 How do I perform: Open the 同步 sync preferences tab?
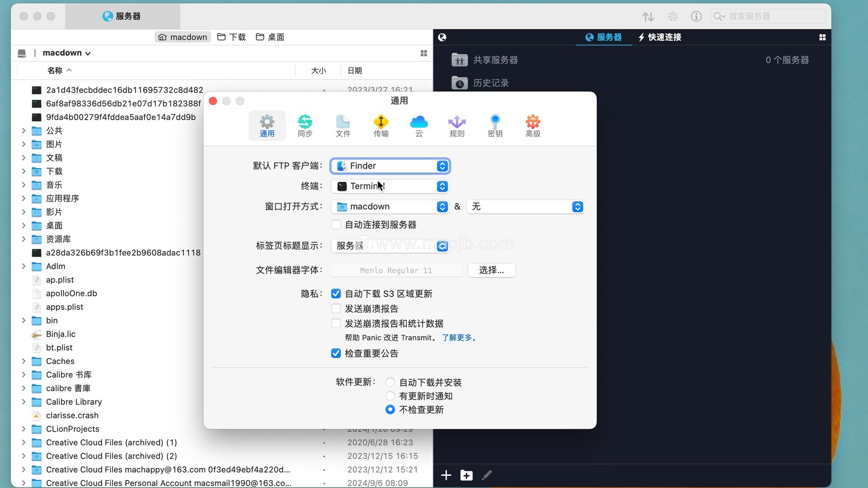[305, 126]
